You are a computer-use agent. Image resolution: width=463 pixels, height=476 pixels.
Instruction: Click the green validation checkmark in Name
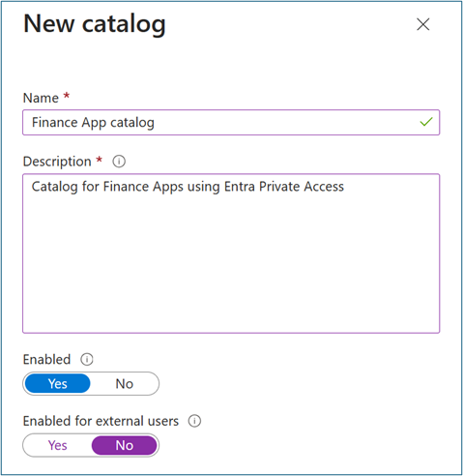[426, 122]
